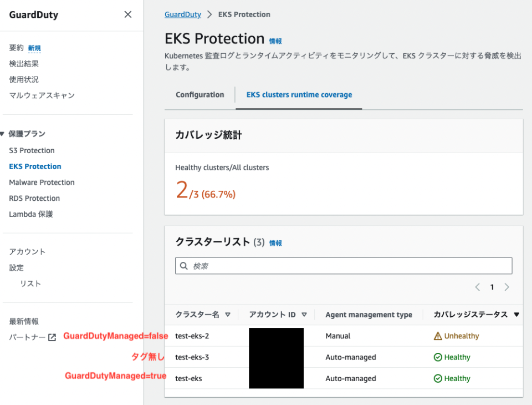Switch to the Configuration tab

click(199, 95)
